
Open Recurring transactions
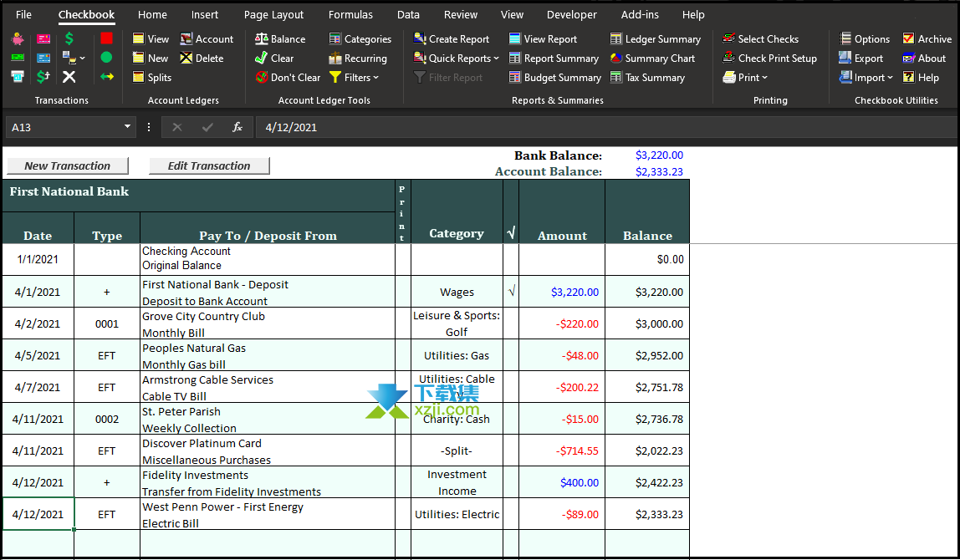click(x=358, y=59)
